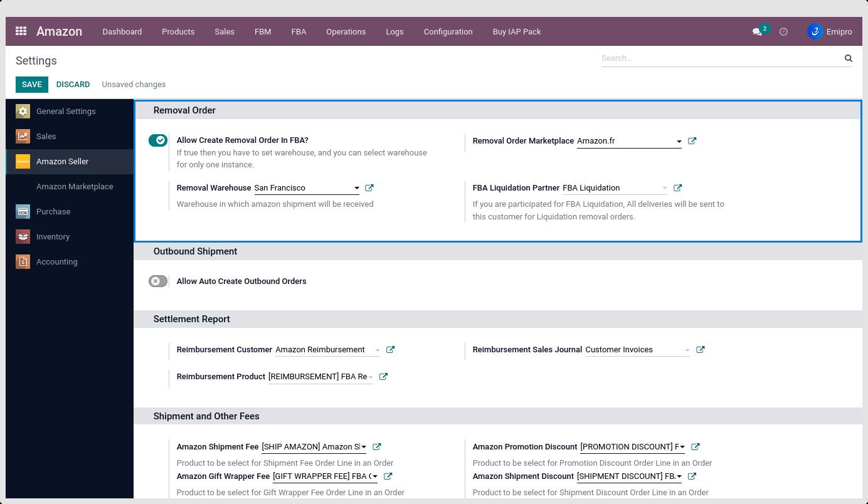Click the Emipro user avatar
The height and width of the screenshot is (504, 868).
pyautogui.click(x=815, y=31)
